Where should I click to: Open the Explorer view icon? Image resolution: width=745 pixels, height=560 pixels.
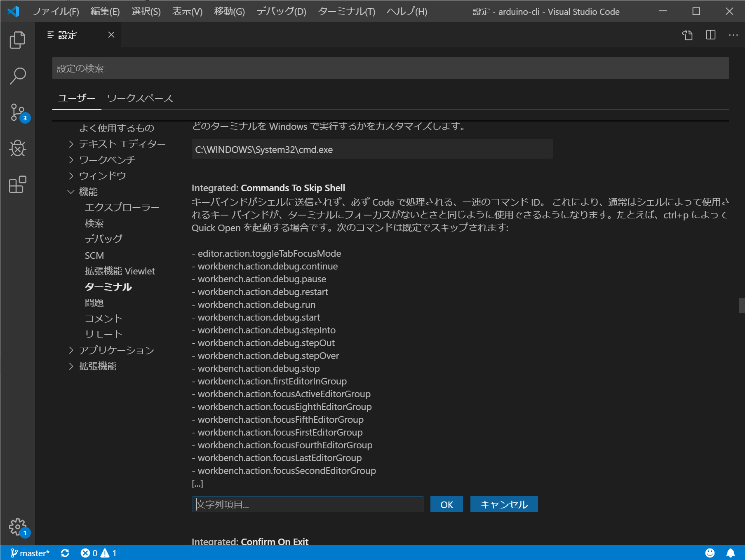17,40
